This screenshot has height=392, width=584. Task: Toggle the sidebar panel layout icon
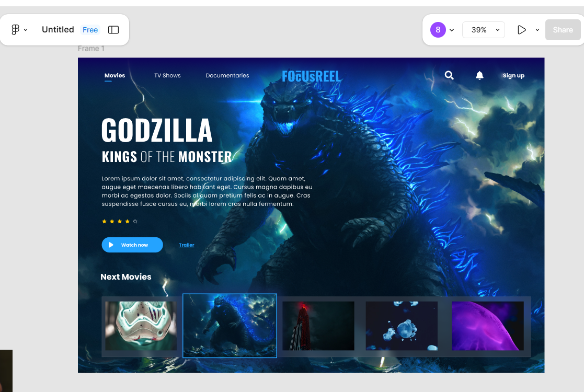click(113, 30)
